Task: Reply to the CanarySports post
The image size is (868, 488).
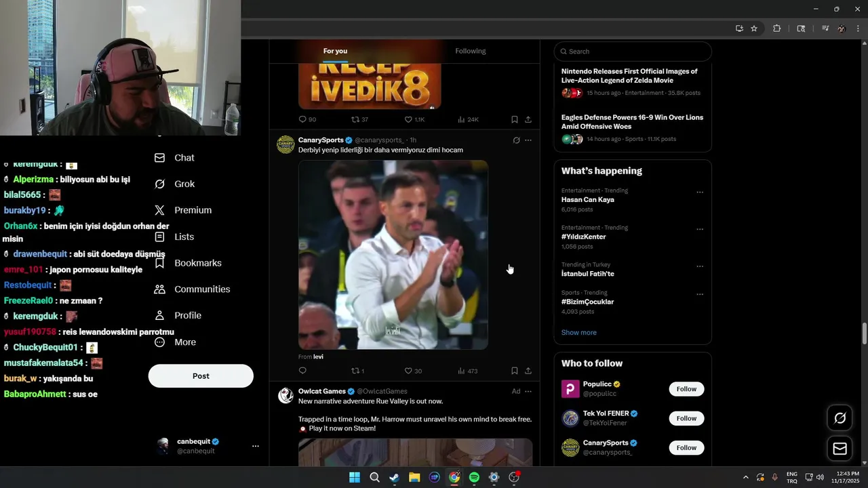Action: pyautogui.click(x=302, y=371)
